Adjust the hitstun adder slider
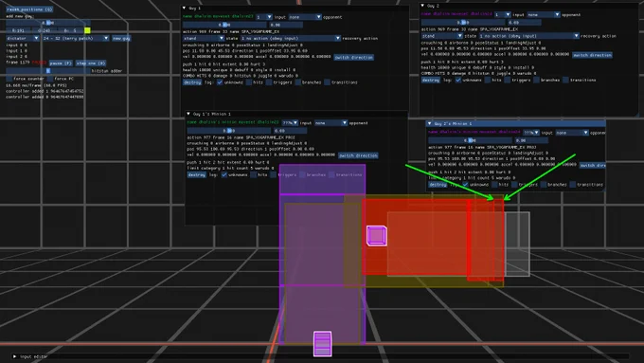 coord(47,71)
